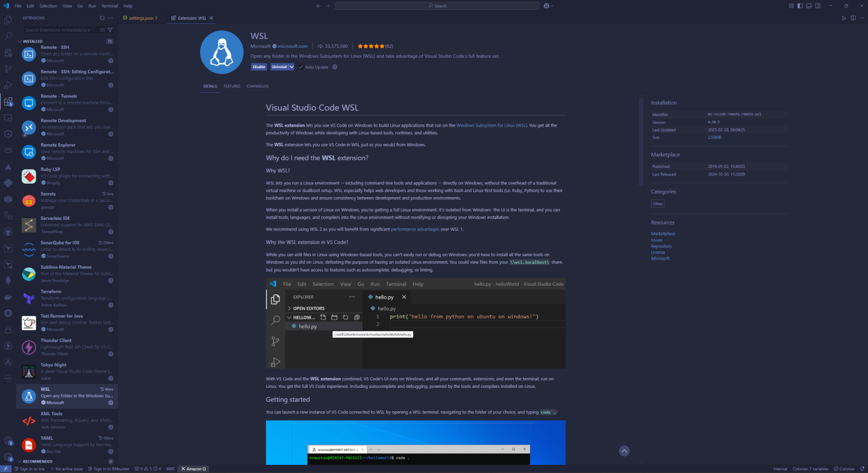This screenshot has height=473, width=868.
Task: Open the Docker view in activity bar
Action: point(8,297)
